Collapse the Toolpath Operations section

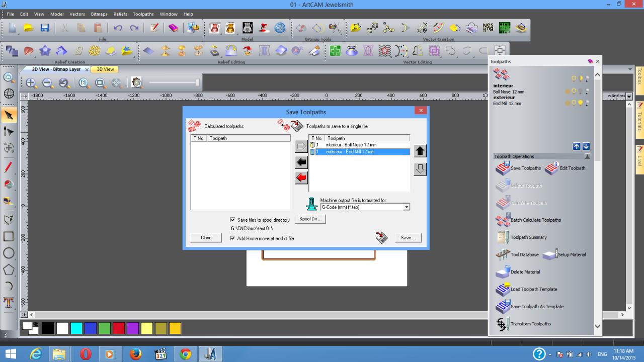point(587,156)
